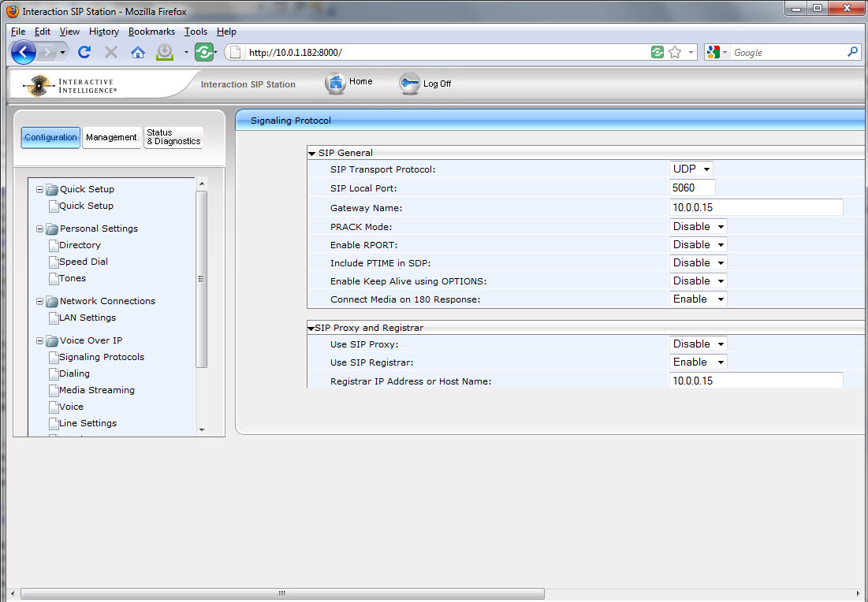
Task: Switch to the Management tab
Action: tap(111, 138)
